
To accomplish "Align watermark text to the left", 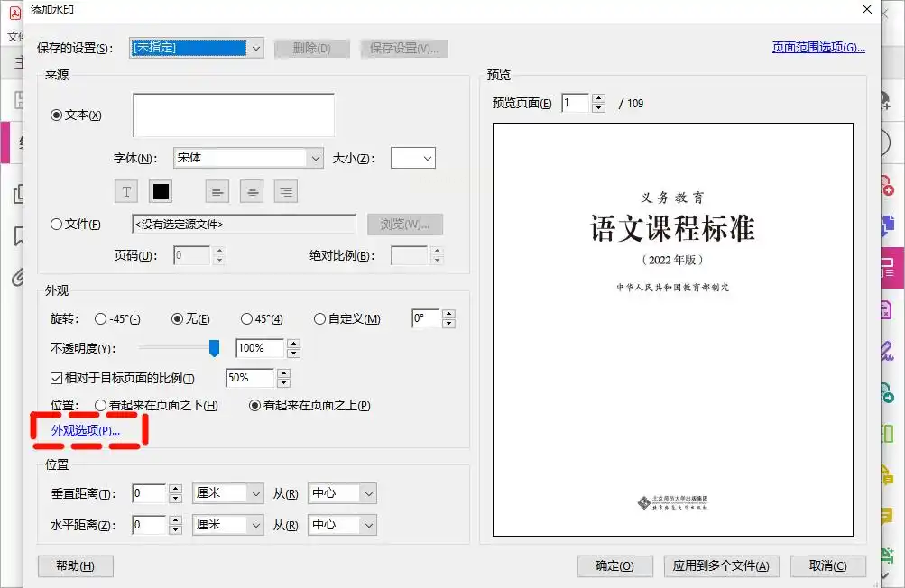I will 217,191.
